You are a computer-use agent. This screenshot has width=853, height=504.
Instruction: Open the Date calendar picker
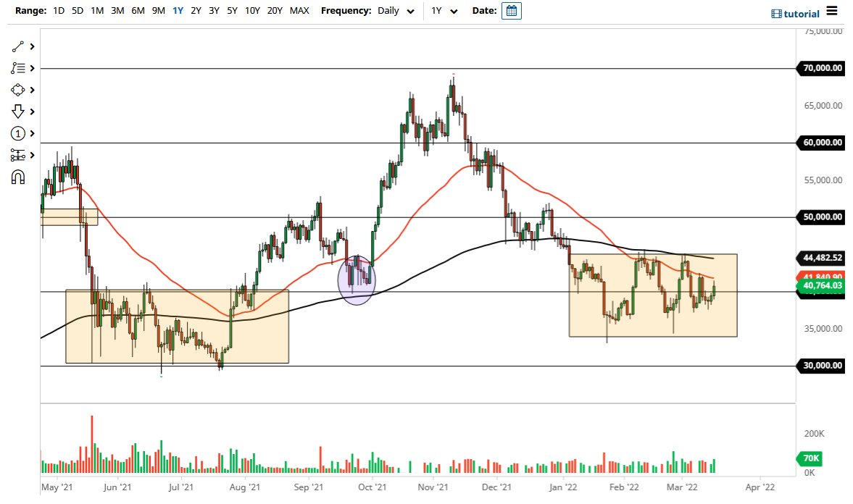click(x=512, y=11)
